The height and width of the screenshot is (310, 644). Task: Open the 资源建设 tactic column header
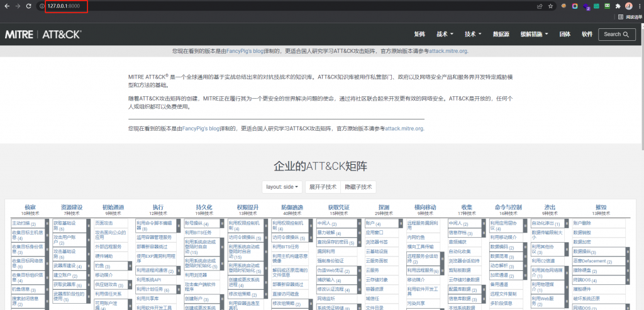tap(72, 208)
